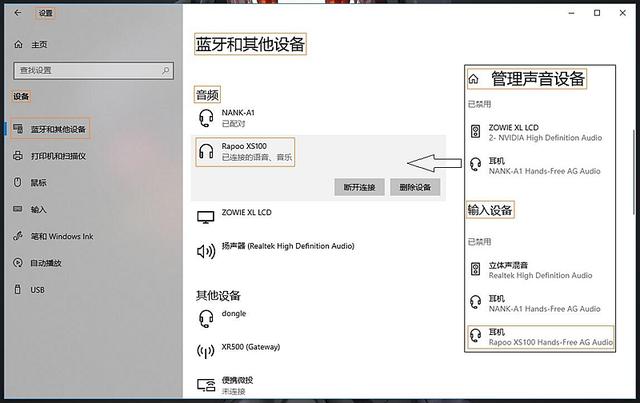Click the pen icon beside 笔和 Windows Ink

pyautogui.click(x=18, y=236)
